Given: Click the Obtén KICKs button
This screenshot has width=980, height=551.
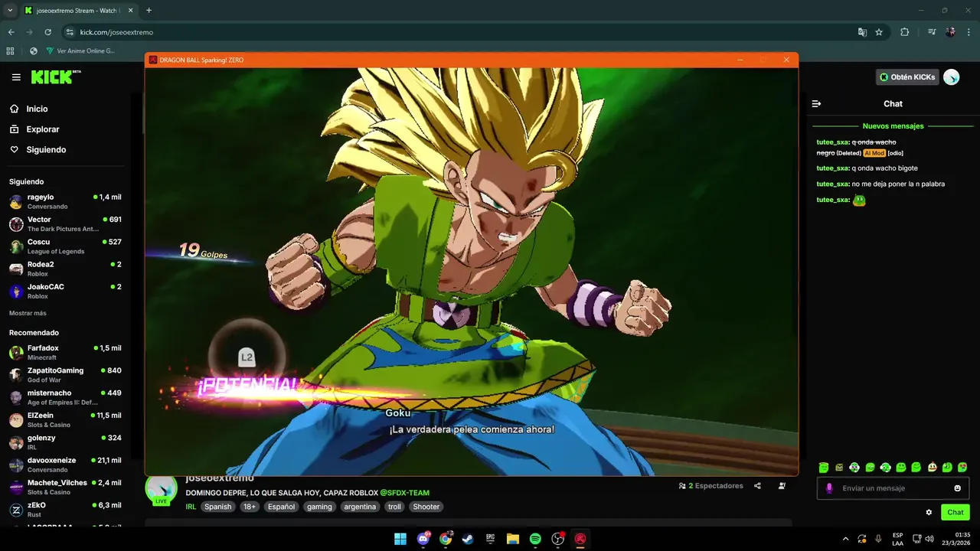Looking at the screenshot, I should tap(907, 77).
